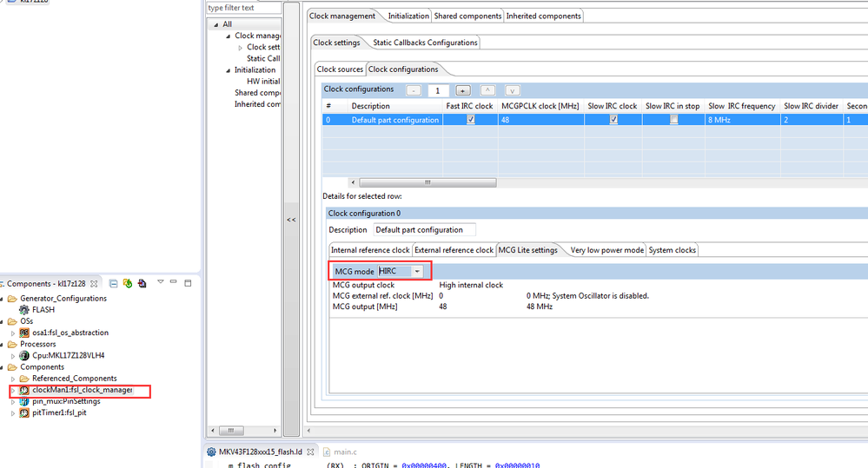Screen dimensions: 868x468
Task: Open External reference clock tab
Action: (x=454, y=250)
